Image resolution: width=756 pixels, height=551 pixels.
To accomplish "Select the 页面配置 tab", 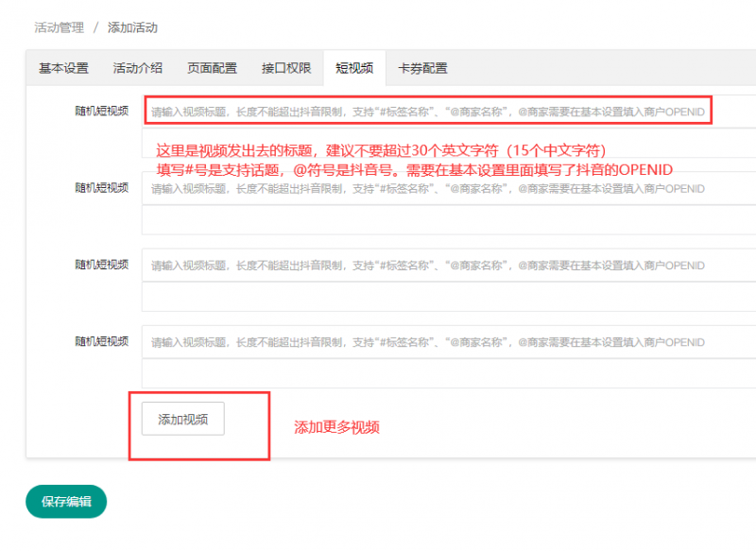I will [212, 68].
